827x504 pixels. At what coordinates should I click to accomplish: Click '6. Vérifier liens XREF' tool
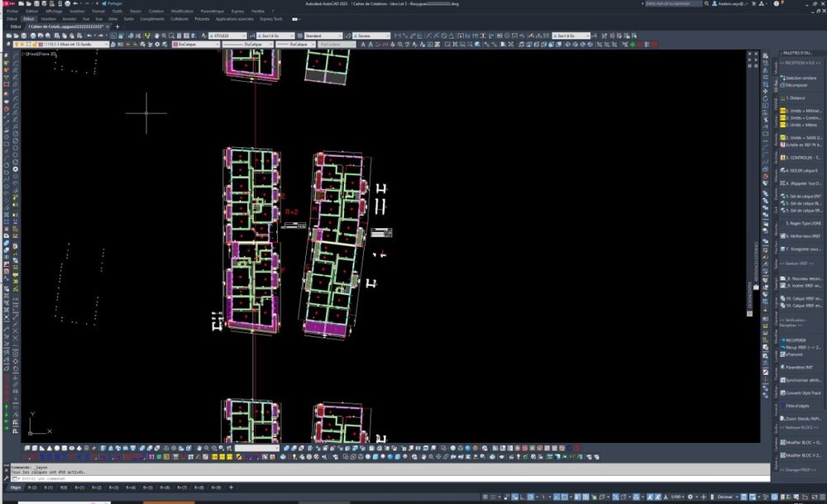(801, 235)
